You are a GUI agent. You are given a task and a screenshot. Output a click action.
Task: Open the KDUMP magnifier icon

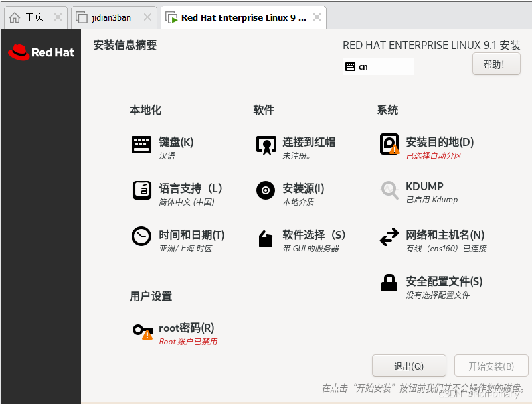tap(389, 190)
